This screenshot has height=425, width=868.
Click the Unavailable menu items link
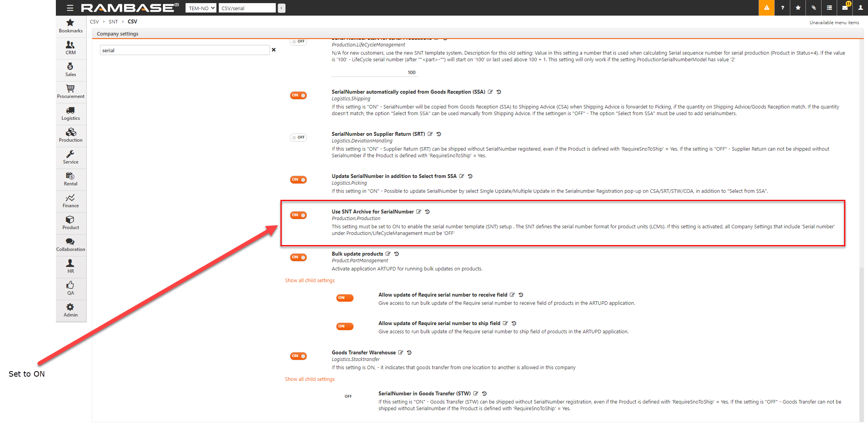tap(834, 23)
